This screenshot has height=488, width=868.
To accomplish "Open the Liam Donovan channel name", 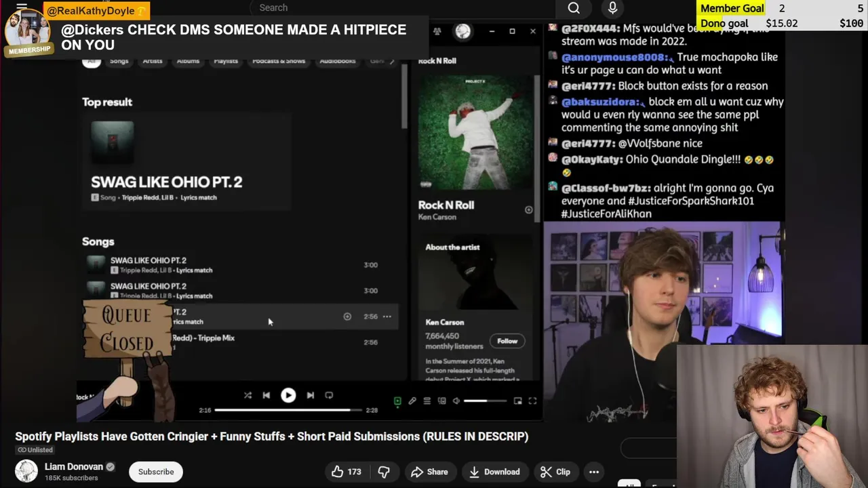I will click(x=74, y=466).
